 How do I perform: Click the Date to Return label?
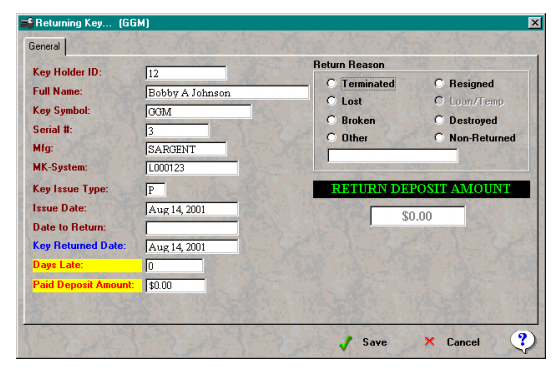point(69,227)
